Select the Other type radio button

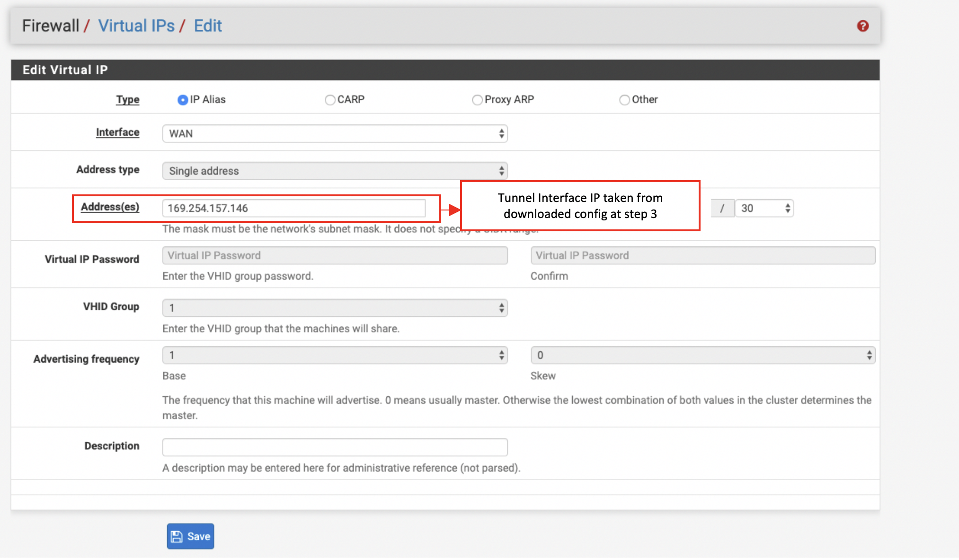click(624, 100)
